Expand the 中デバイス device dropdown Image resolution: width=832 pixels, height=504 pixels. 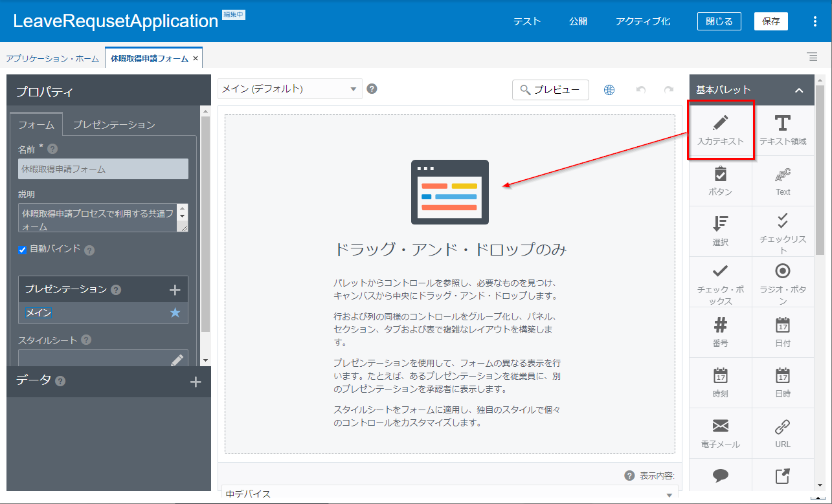(449, 494)
